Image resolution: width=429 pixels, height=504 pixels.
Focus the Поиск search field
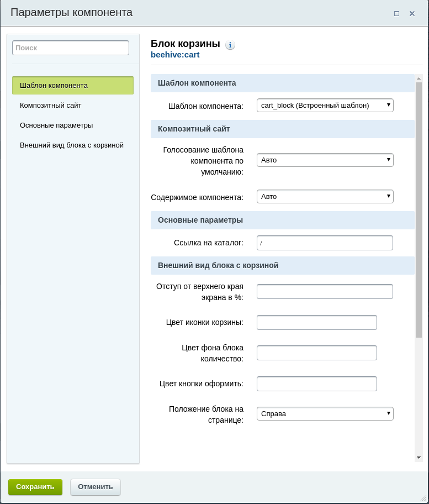click(71, 48)
